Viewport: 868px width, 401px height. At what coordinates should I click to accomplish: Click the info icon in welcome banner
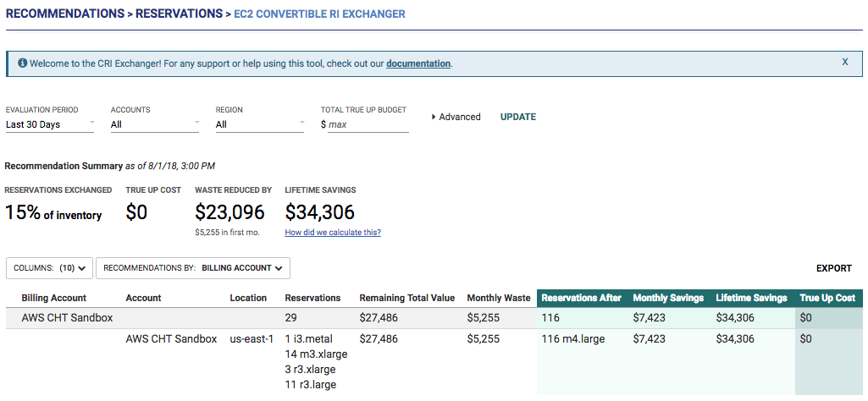click(23, 63)
